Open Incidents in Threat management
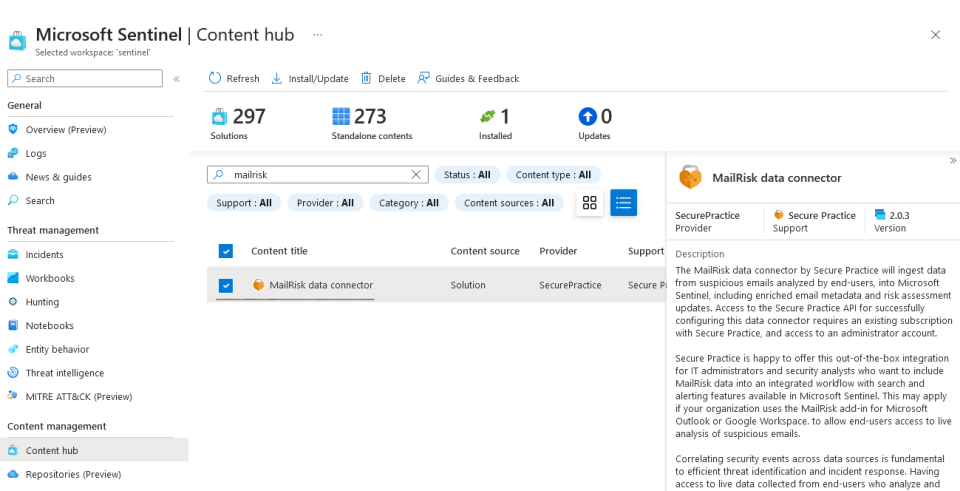Viewport: 960px width, 491px height. click(x=44, y=255)
